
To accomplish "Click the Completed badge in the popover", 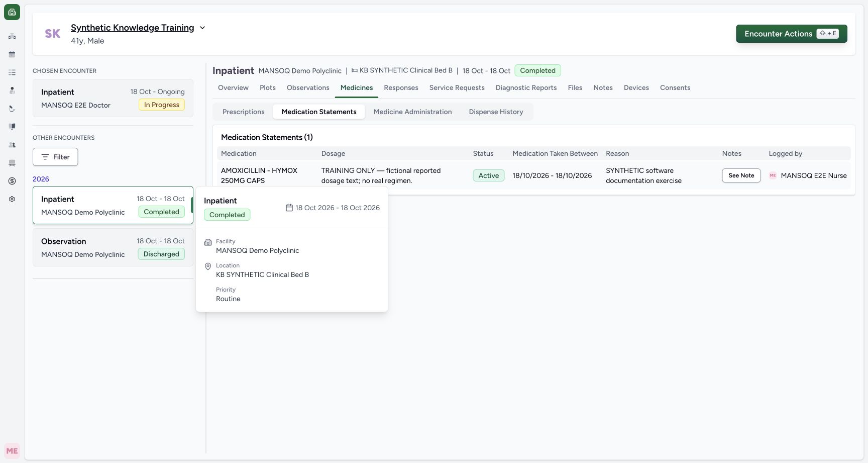I will [227, 215].
